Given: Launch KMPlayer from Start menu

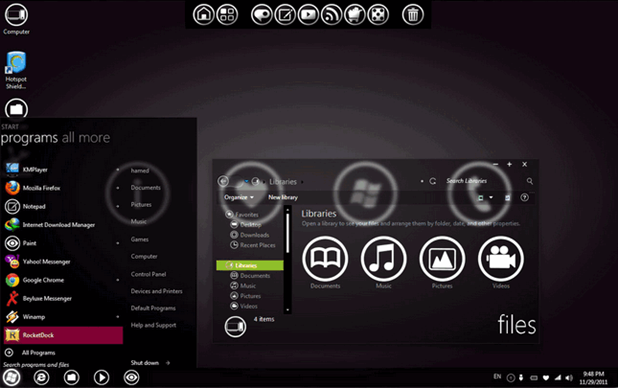Looking at the screenshot, I should coord(63,170).
